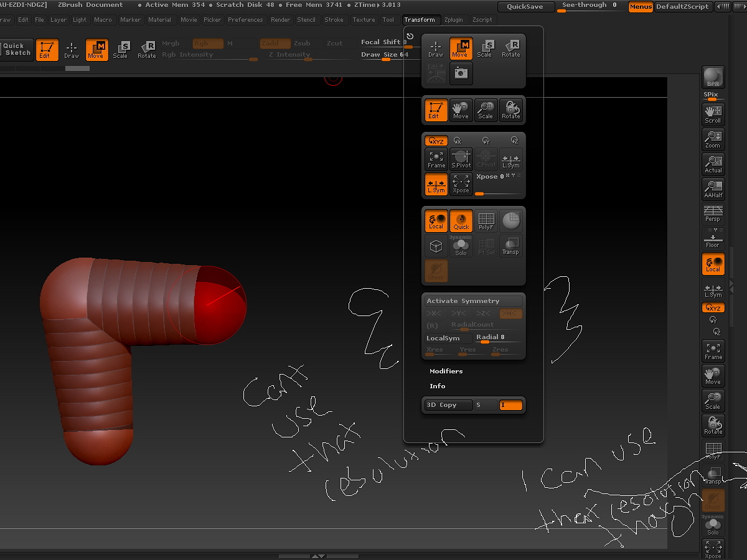747x560 pixels.
Task: Open Transform menu
Action: click(420, 20)
